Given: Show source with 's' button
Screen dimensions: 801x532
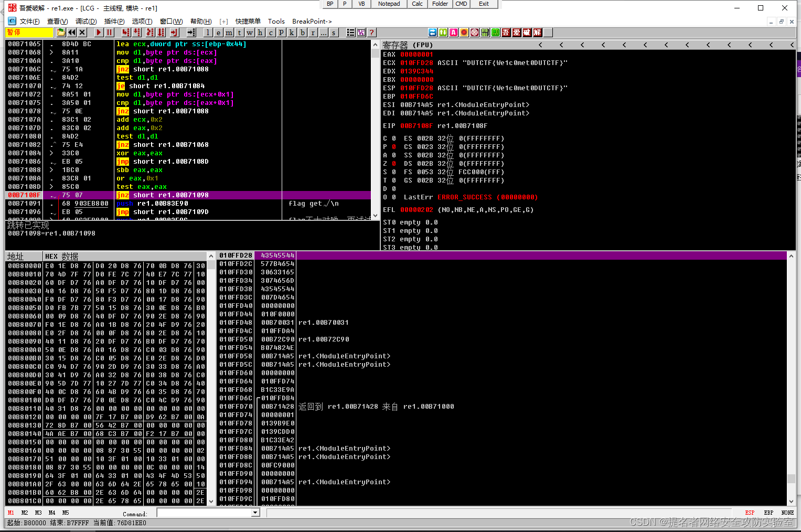Looking at the screenshot, I should 334,33.
